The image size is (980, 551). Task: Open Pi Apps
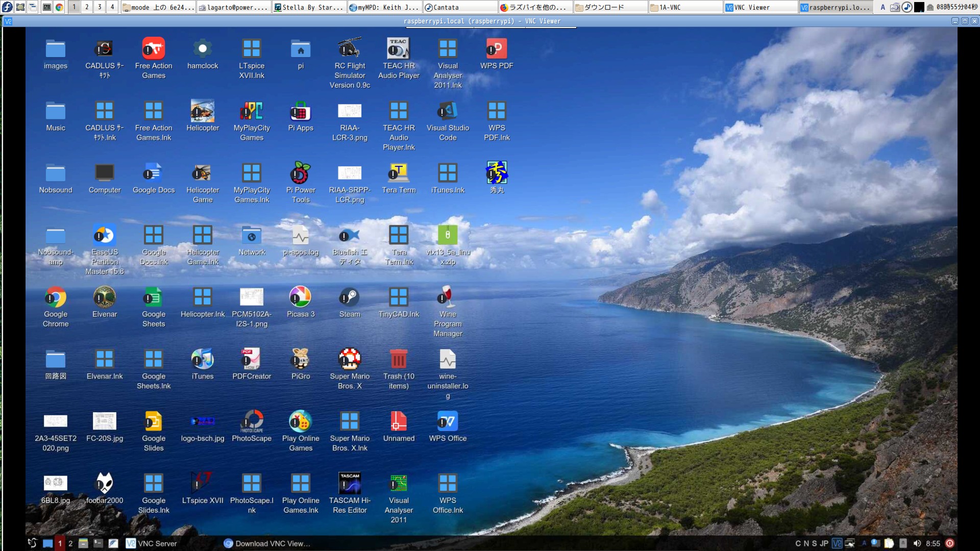coord(301,112)
